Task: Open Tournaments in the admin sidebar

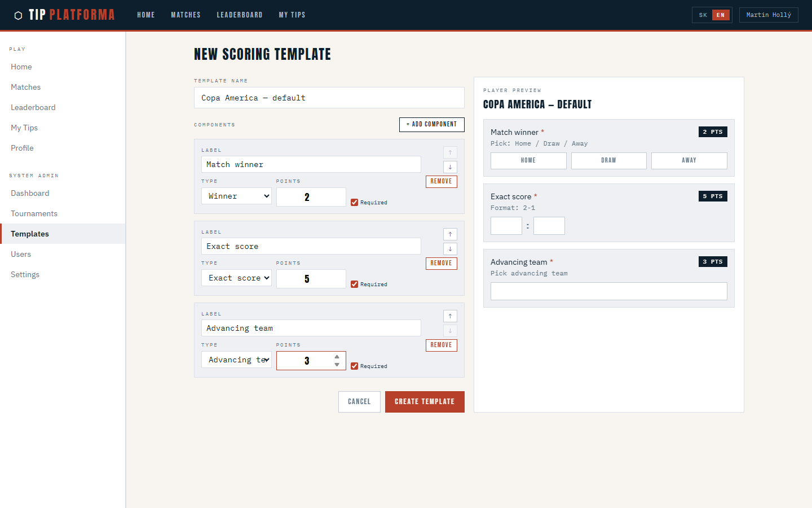Action: (34, 213)
